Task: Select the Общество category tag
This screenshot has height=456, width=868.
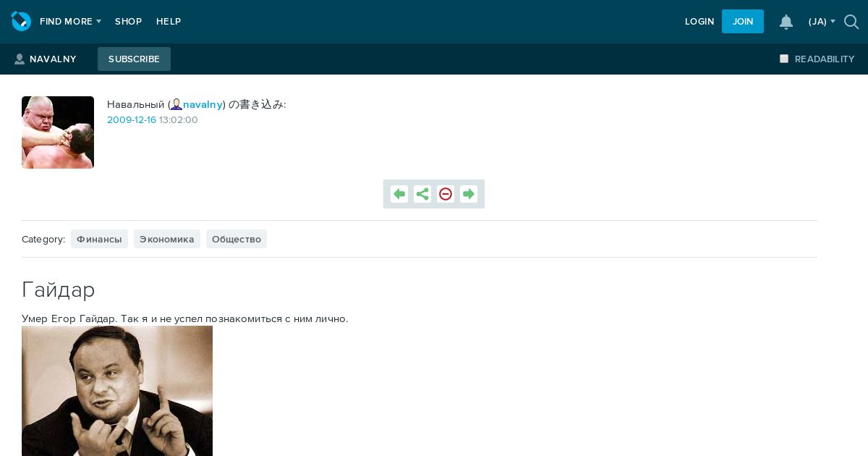Action: [x=237, y=239]
